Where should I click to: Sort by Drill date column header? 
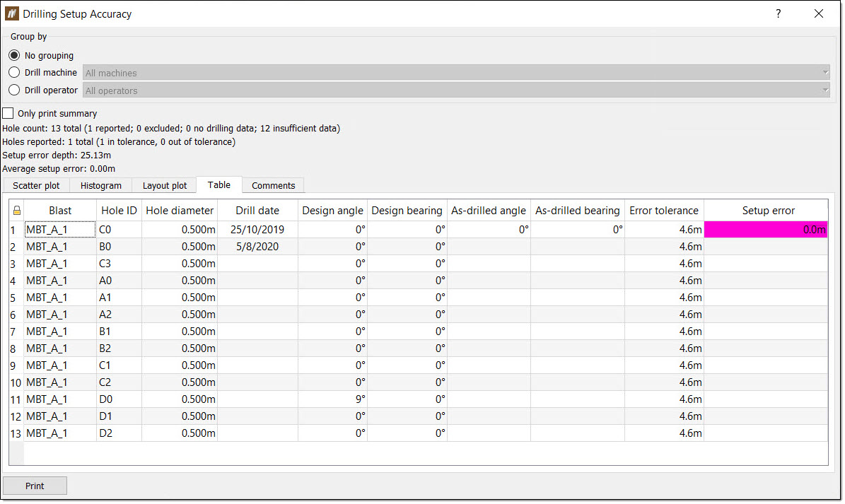coord(257,211)
